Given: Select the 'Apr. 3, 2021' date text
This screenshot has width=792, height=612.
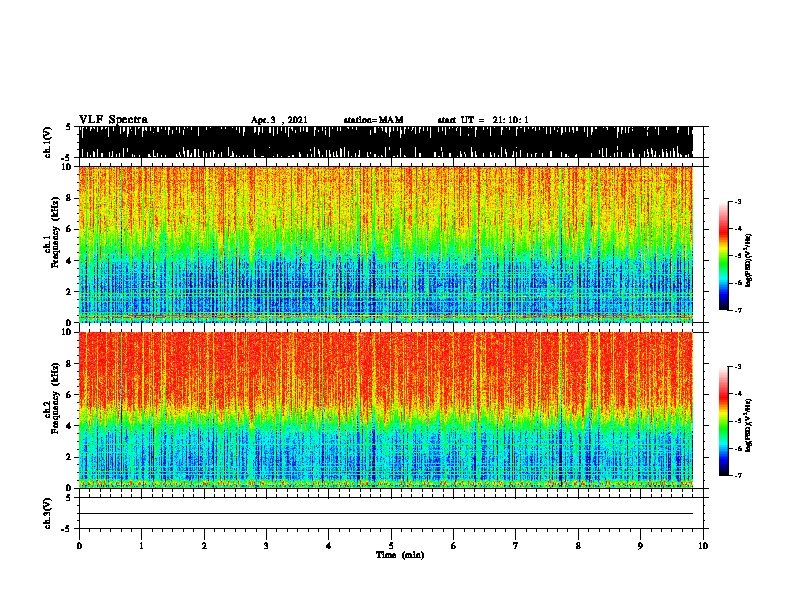Looking at the screenshot, I should (x=279, y=120).
